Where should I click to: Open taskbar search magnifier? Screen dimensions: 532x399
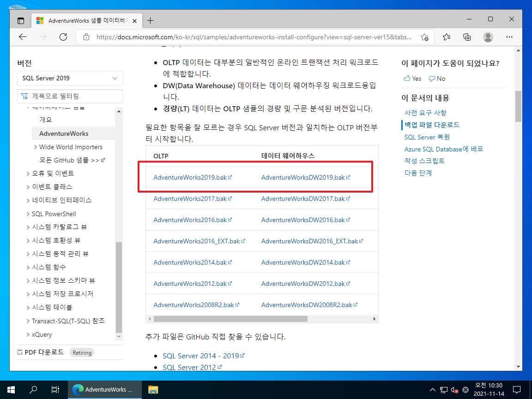33,389
